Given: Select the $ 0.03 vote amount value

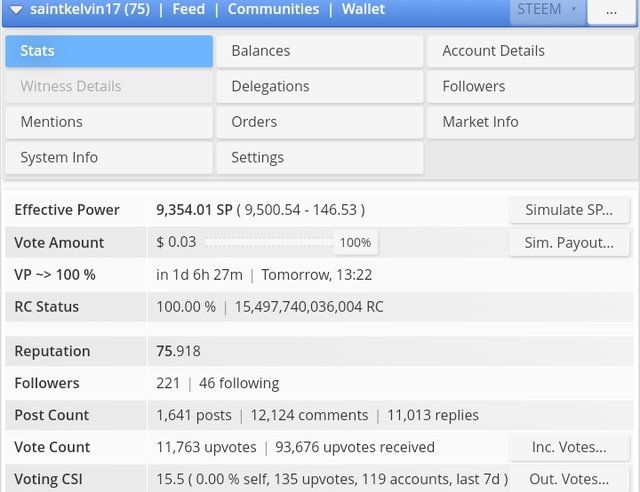Looking at the screenshot, I should pyautogui.click(x=176, y=242).
